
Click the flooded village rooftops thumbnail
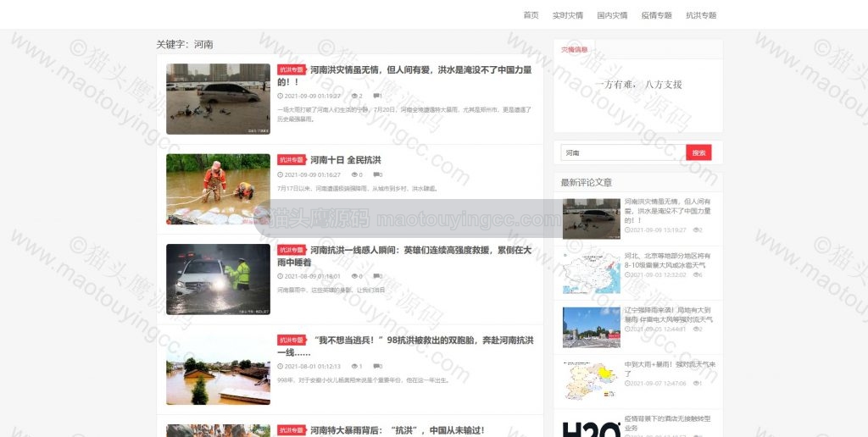(218, 369)
